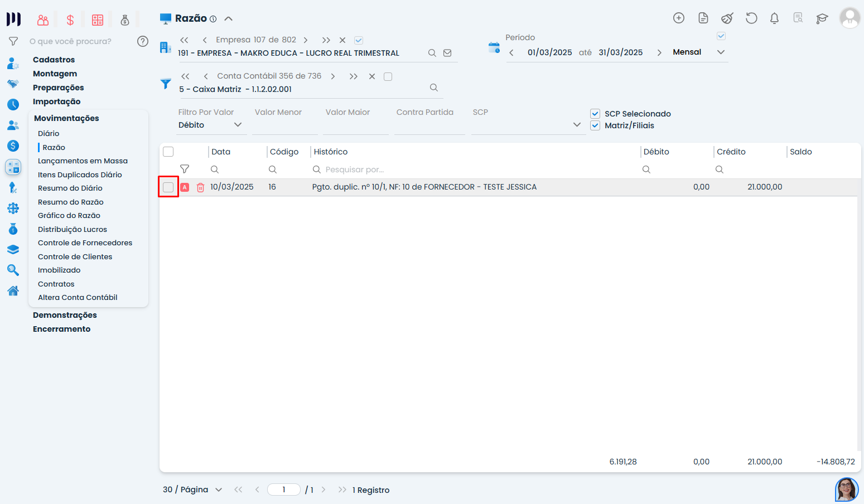Click the end date 31/03/2025
The height and width of the screenshot is (504, 864).
pyautogui.click(x=621, y=52)
